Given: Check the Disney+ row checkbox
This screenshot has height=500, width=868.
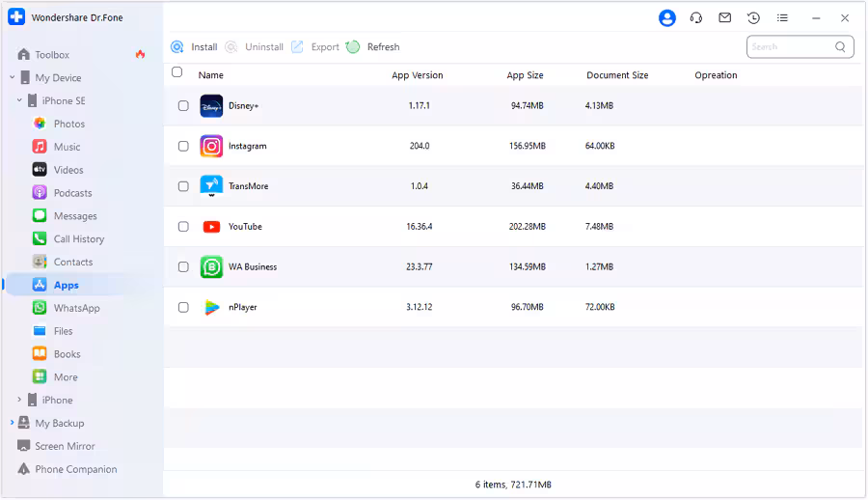Looking at the screenshot, I should 183,106.
